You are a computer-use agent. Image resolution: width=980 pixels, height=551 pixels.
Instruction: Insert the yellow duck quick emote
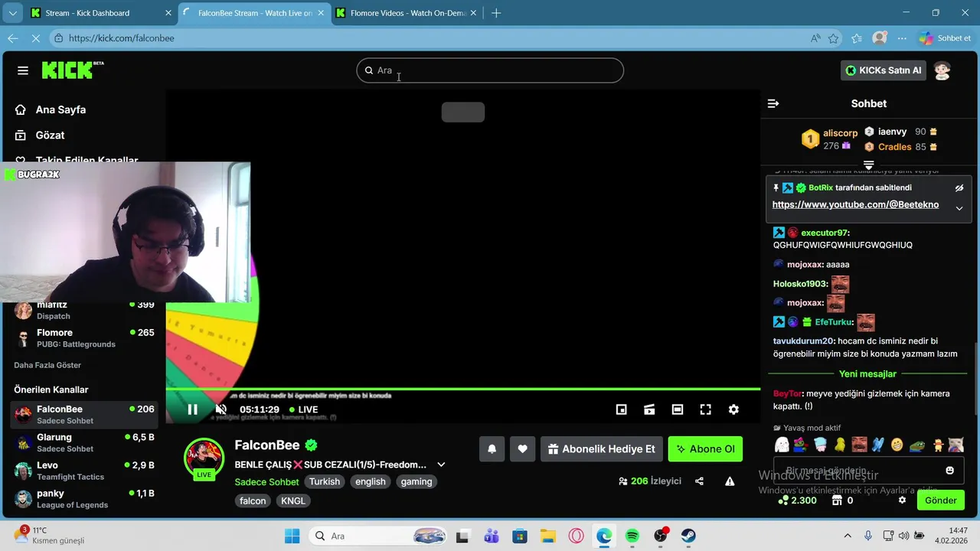pyautogui.click(x=840, y=445)
